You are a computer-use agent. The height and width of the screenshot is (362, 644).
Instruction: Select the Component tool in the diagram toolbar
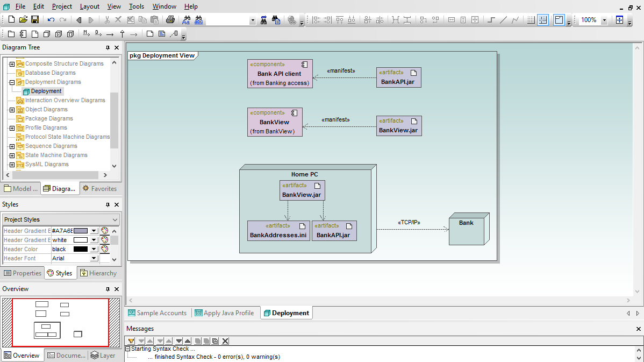[23, 34]
